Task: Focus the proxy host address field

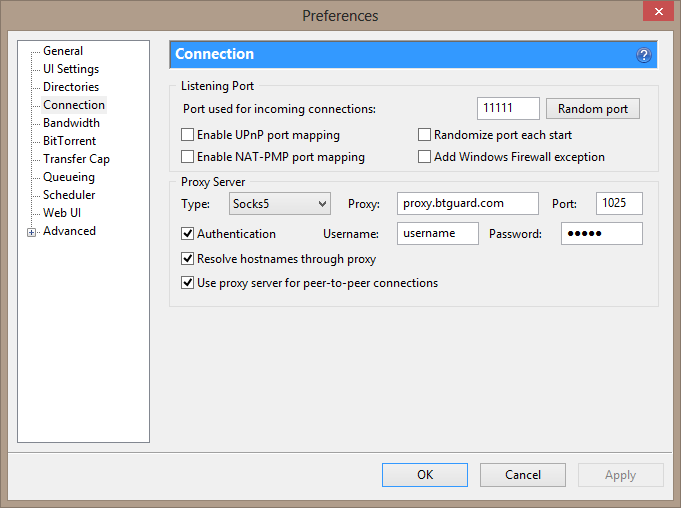Action: pyautogui.click(x=467, y=204)
